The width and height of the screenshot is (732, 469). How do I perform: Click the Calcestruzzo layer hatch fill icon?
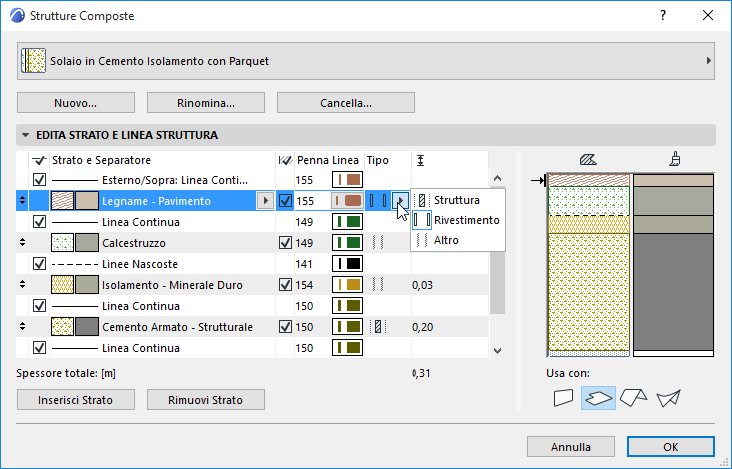(x=62, y=243)
